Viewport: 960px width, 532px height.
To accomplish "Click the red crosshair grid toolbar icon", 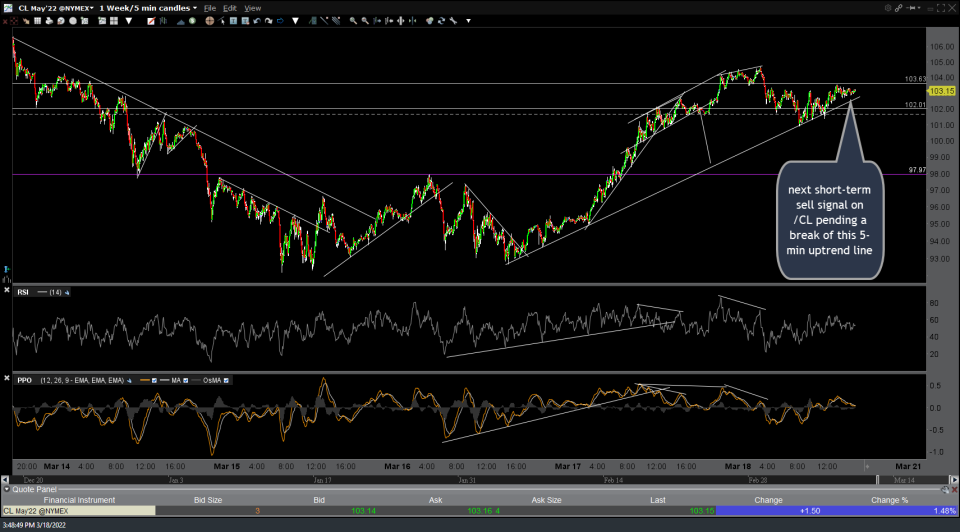I will (x=13, y=21).
